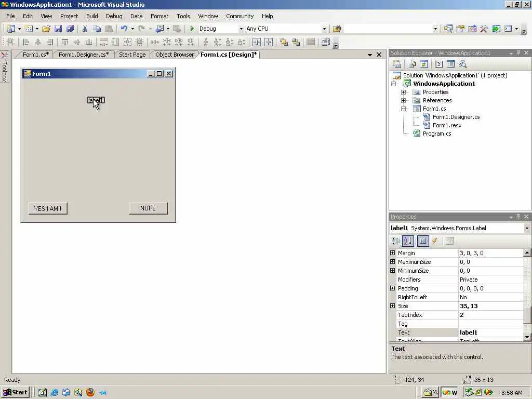Screen dimensions: 532x399
Task: Show Properties list button in Properties panel
Action: (x=423, y=241)
